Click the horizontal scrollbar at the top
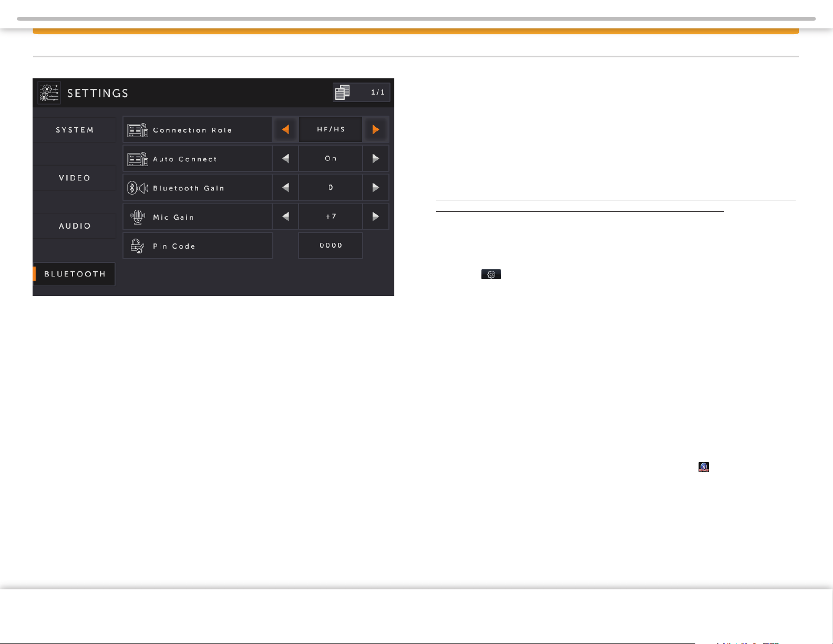The image size is (833, 644). coord(416,18)
